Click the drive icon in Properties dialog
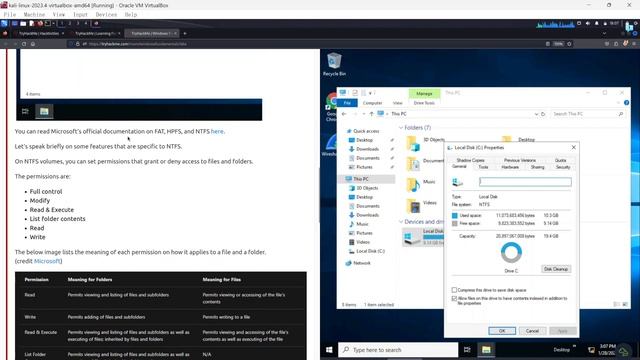Screen dimensions: 640x360 coord(458,182)
